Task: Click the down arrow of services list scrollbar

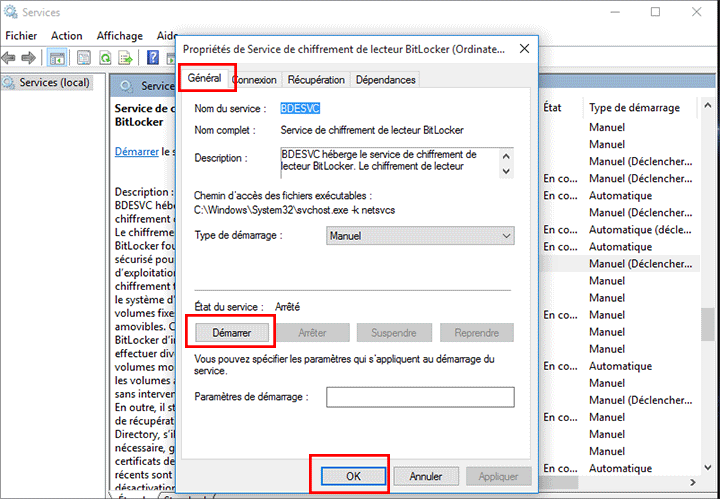Action: (x=708, y=467)
